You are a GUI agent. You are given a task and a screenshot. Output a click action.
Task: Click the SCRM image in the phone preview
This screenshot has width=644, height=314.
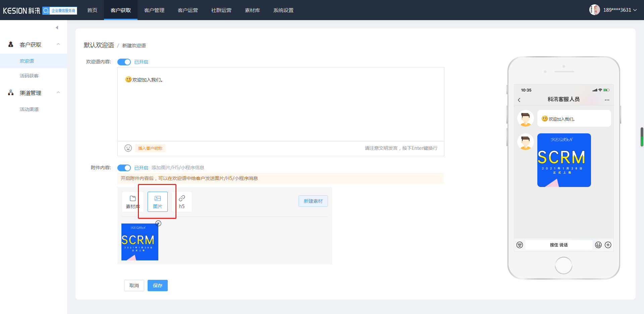click(564, 160)
